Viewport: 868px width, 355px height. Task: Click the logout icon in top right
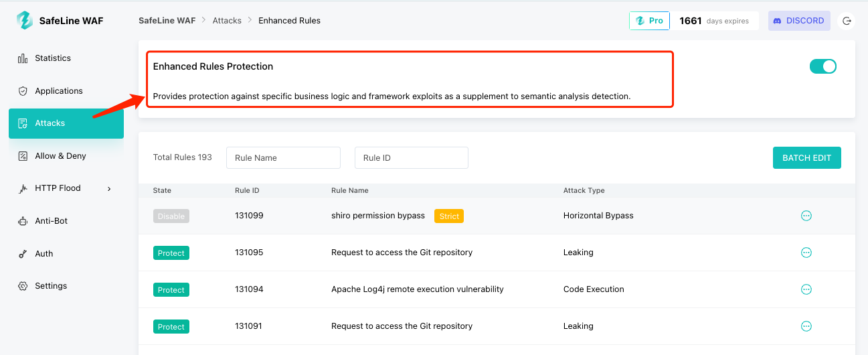[847, 21]
